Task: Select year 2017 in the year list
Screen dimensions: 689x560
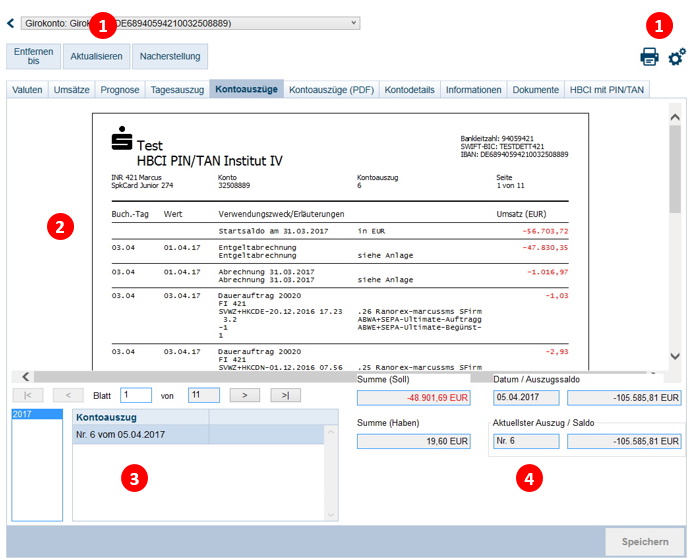Action: [37, 414]
